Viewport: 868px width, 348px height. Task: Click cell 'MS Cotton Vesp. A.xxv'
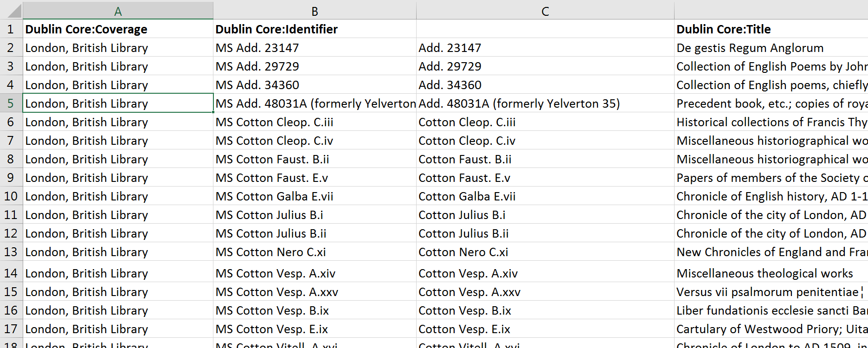coord(315,292)
